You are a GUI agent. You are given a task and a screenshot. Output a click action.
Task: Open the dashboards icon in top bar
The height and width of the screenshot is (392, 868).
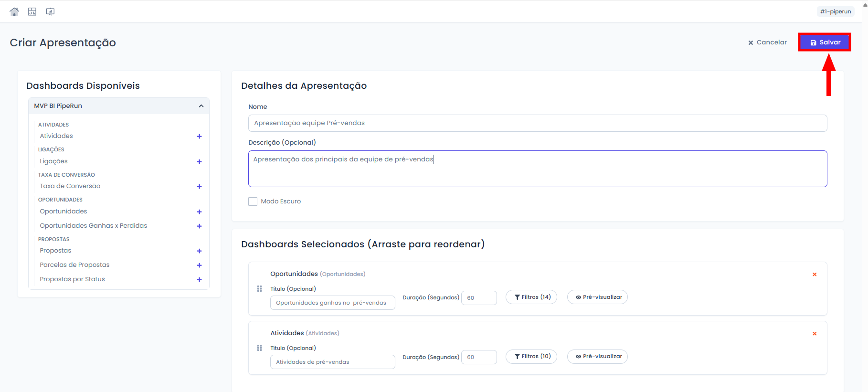[32, 11]
